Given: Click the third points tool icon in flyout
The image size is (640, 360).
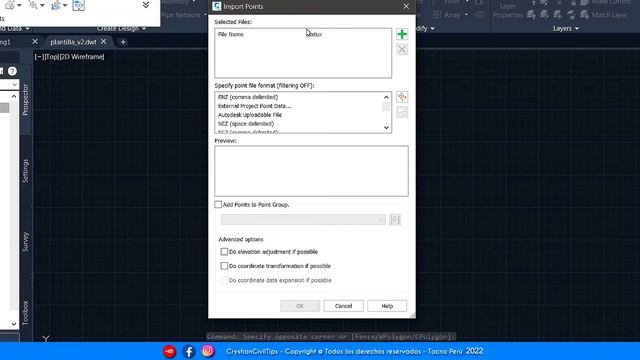Looking at the screenshot, I should pyautogui.click(x=56, y=5).
